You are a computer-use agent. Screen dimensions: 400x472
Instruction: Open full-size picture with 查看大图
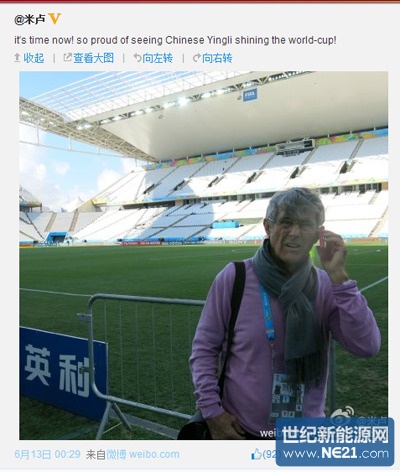[93, 58]
